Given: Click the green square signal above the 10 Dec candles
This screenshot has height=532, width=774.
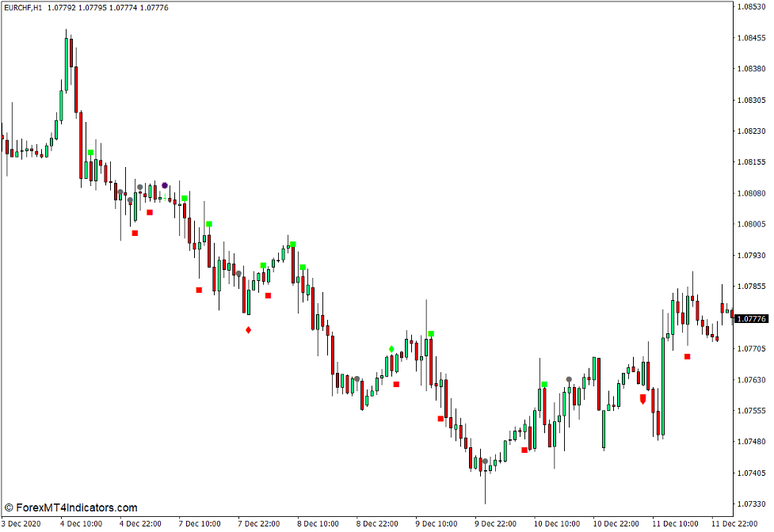Looking at the screenshot, I should pyautogui.click(x=545, y=384).
